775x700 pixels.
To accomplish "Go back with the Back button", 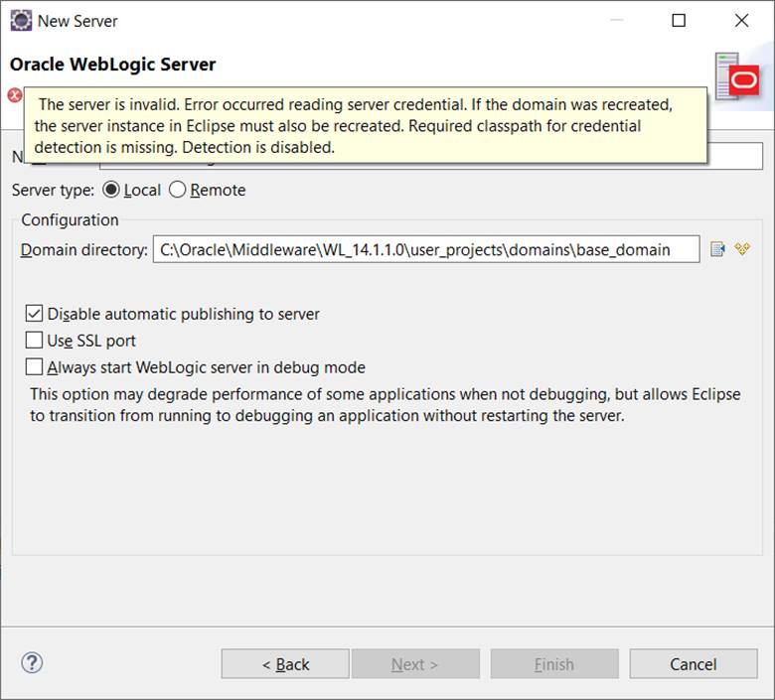I will (285, 664).
